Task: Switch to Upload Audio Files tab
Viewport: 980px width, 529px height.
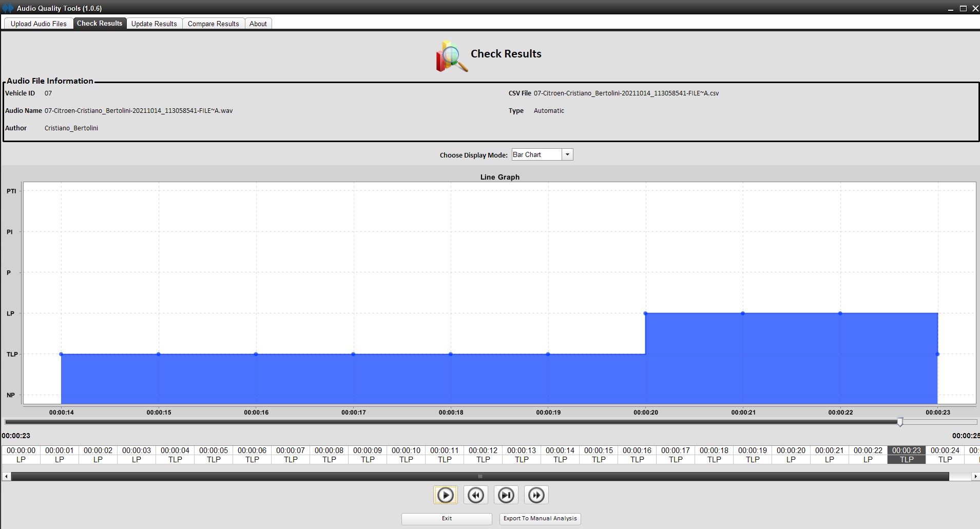Action: point(39,24)
